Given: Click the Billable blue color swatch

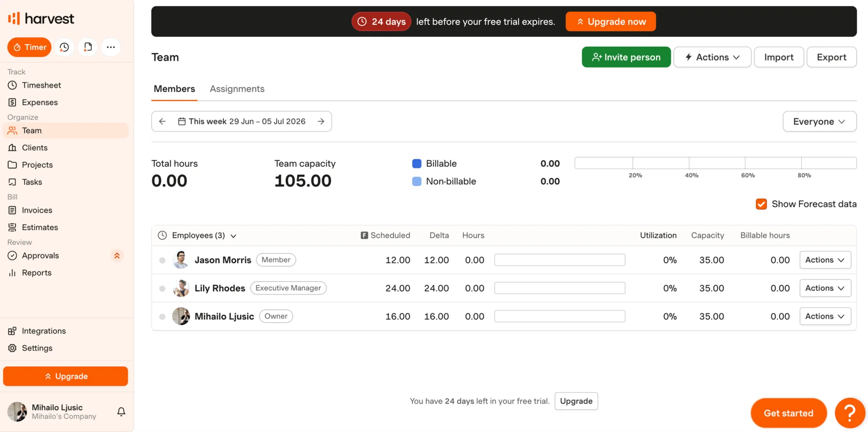Looking at the screenshot, I should pos(417,163).
